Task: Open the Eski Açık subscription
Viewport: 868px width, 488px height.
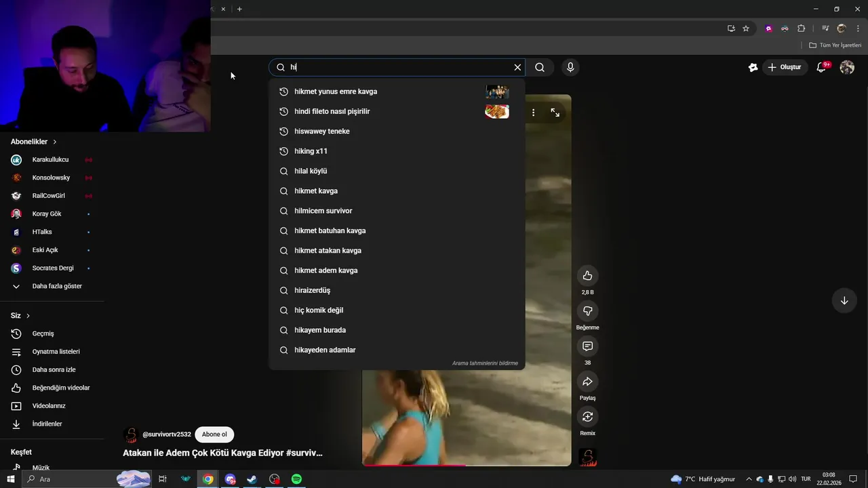Action: click(x=52, y=250)
